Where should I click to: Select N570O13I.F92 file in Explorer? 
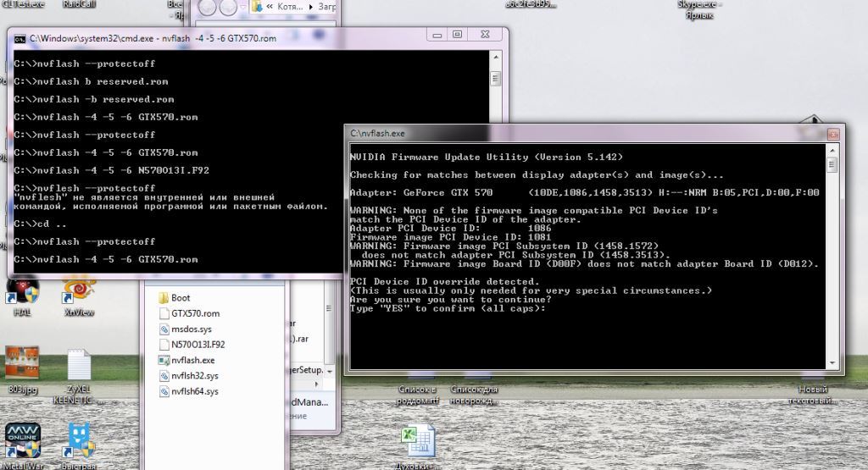tap(192, 344)
